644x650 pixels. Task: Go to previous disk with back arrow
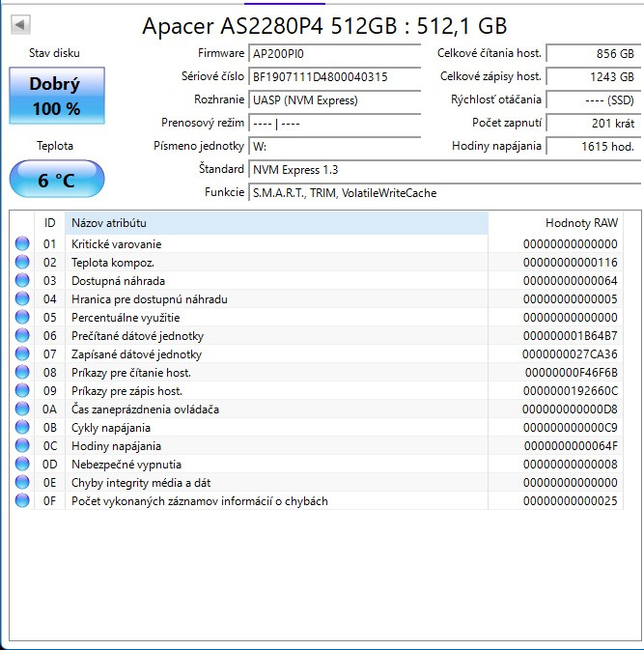20,24
